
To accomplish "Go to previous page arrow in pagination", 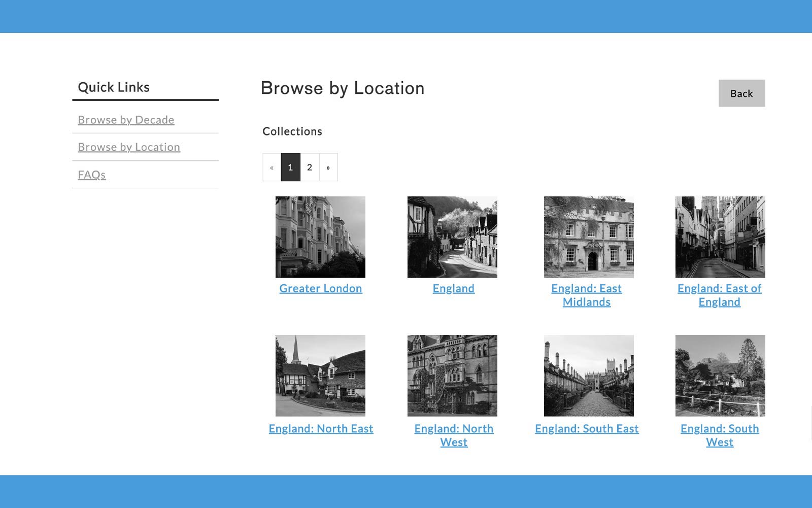I will tap(272, 167).
